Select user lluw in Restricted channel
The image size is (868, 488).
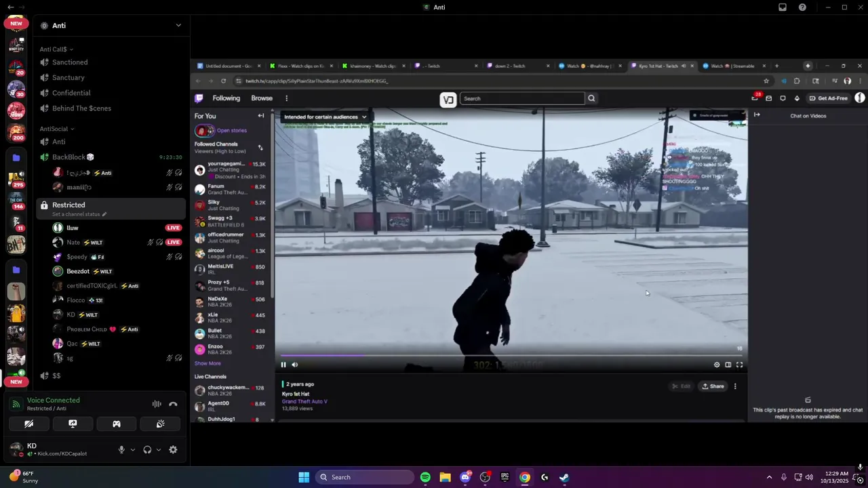point(73,228)
